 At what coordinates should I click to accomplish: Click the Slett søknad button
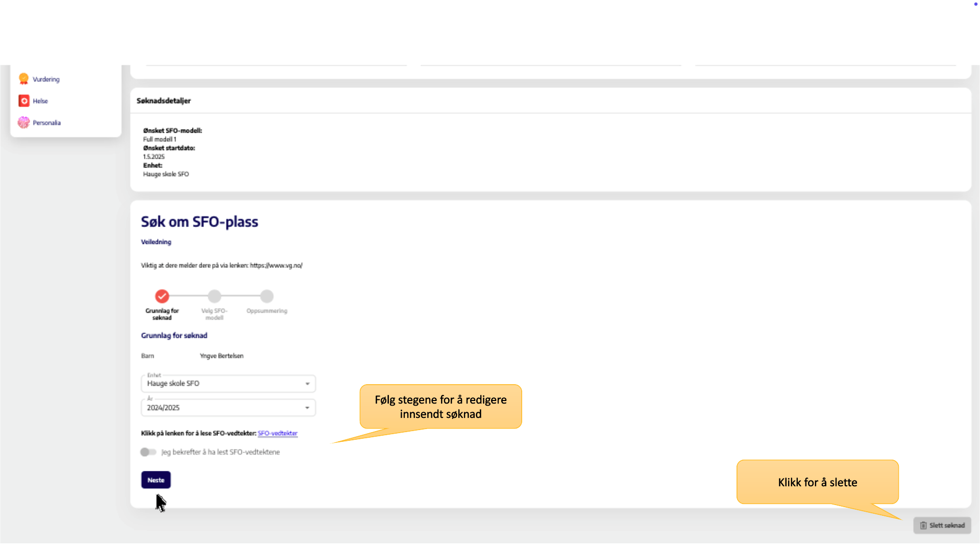click(x=942, y=525)
